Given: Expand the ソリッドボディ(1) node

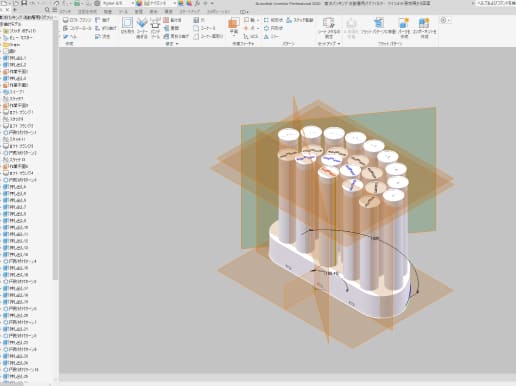Looking at the screenshot, I should [1, 31].
